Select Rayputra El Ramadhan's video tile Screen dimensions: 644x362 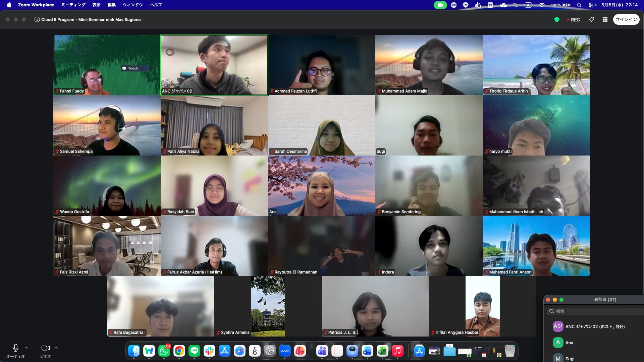(322, 246)
